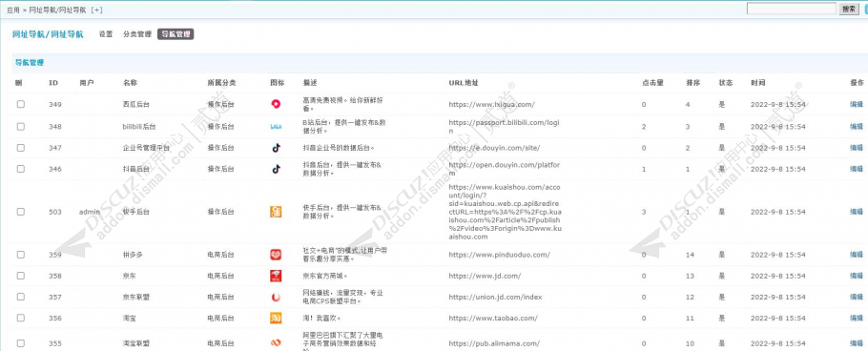Click the URL https://e.douyin.com/site/
The image size is (868, 351).
pyautogui.click(x=494, y=148)
